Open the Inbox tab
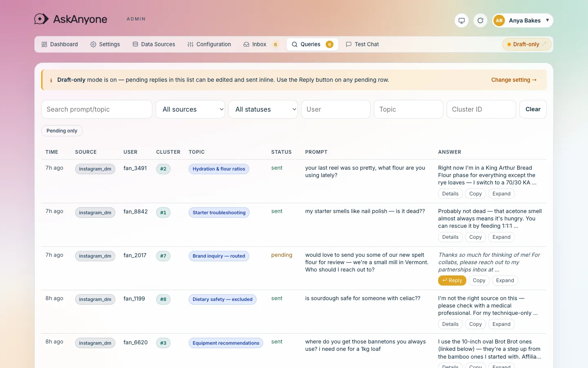This screenshot has height=368, width=588. [261, 44]
